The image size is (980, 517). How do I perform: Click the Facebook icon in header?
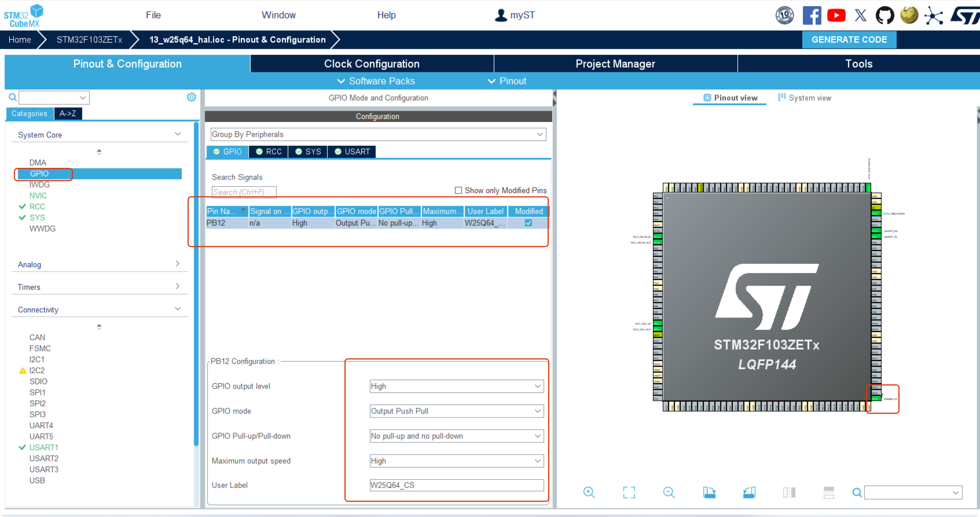point(811,15)
